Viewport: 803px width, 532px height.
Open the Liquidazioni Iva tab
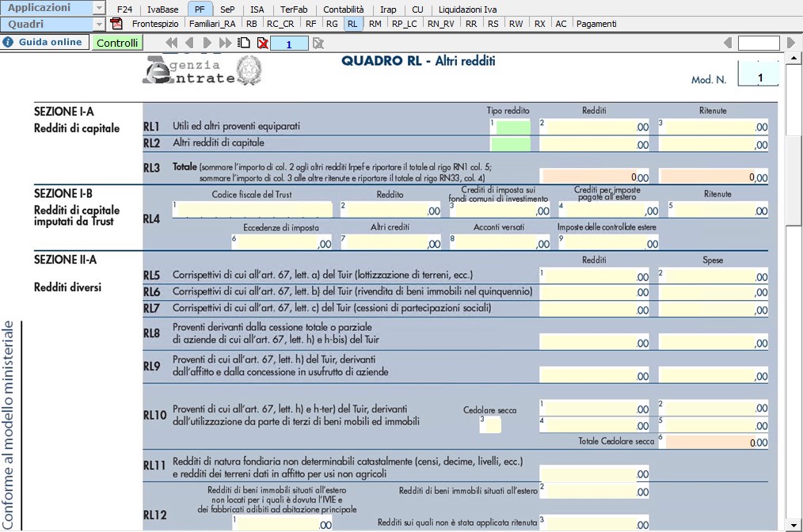[467, 9]
